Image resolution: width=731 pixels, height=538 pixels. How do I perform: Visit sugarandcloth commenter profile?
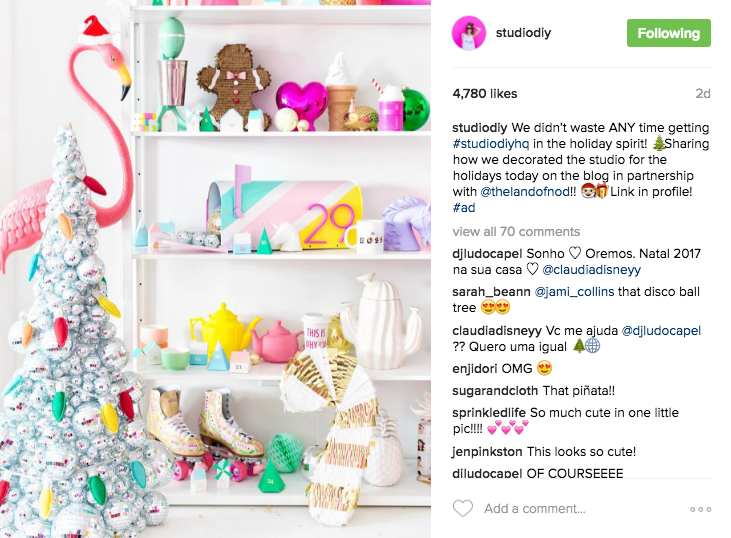tap(495, 391)
